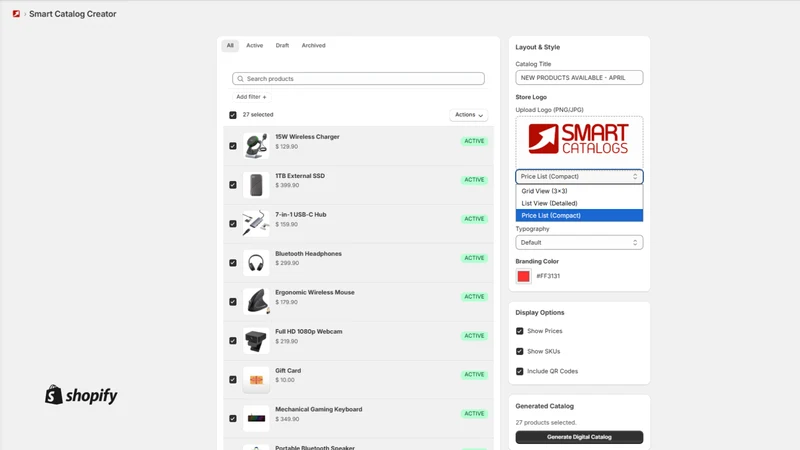Choose List View (Detailed) layout option
The width and height of the screenshot is (800, 450).
pos(579,203)
